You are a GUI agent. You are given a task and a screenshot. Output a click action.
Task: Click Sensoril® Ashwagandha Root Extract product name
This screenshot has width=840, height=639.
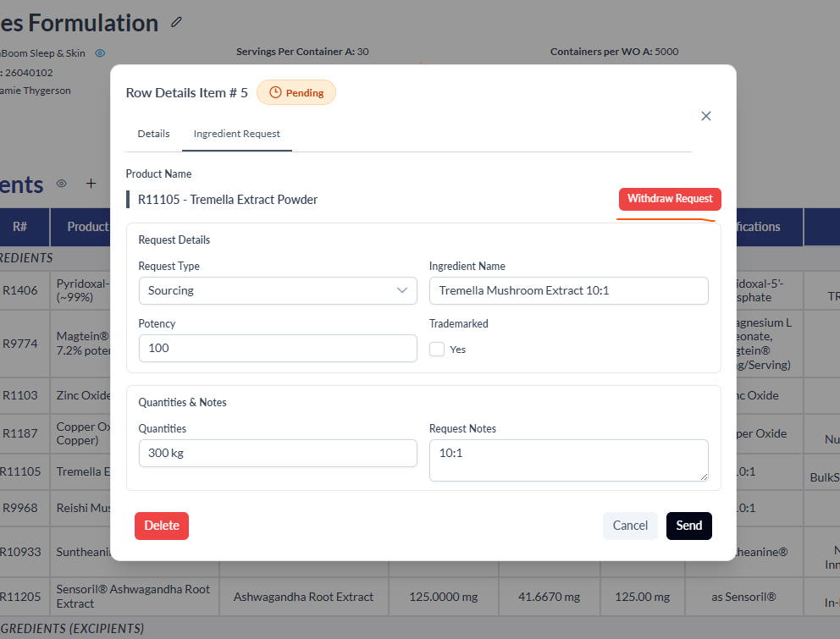point(134,596)
